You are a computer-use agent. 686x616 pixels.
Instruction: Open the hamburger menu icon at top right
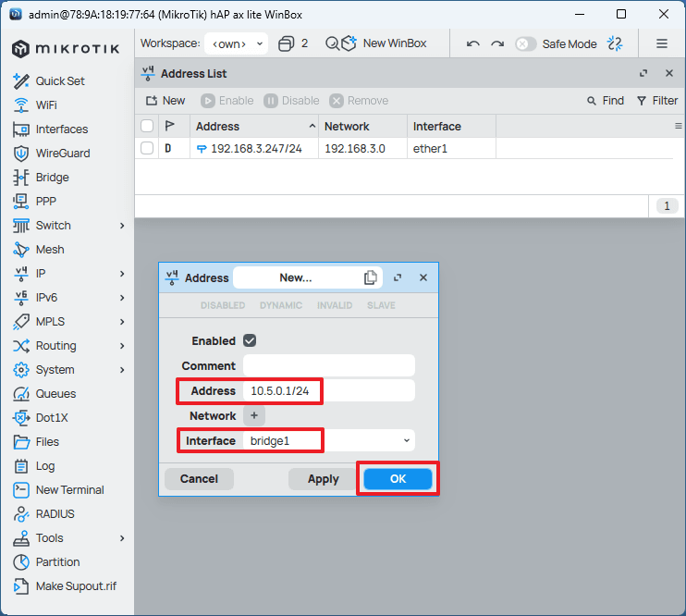pyautogui.click(x=662, y=43)
